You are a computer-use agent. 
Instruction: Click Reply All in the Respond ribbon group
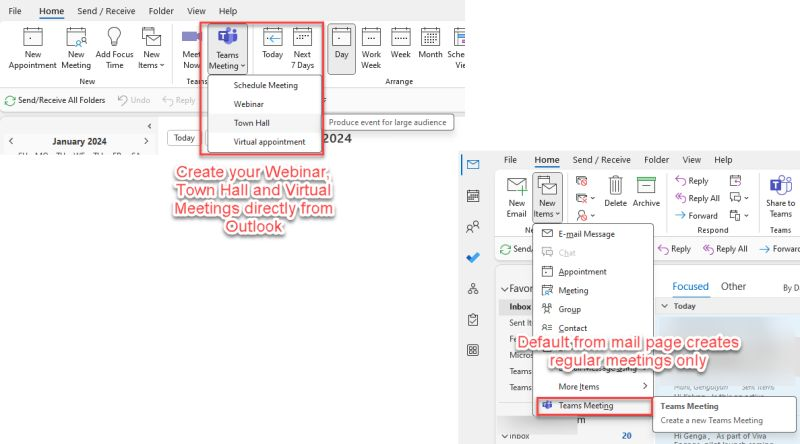(x=697, y=198)
